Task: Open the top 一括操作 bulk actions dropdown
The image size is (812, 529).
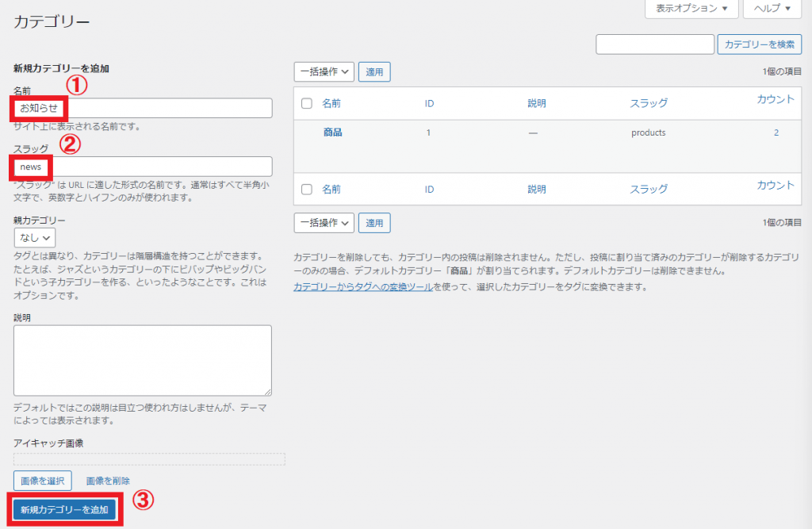Action: click(x=324, y=72)
